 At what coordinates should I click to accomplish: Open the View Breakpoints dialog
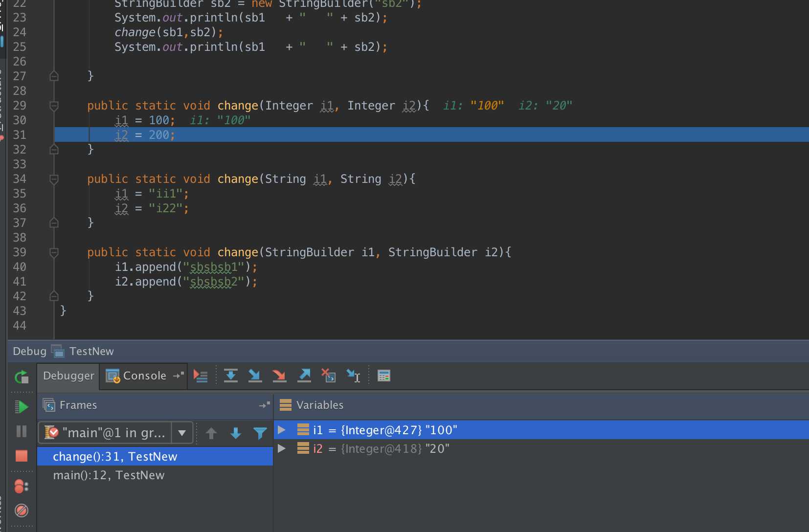[x=22, y=486]
